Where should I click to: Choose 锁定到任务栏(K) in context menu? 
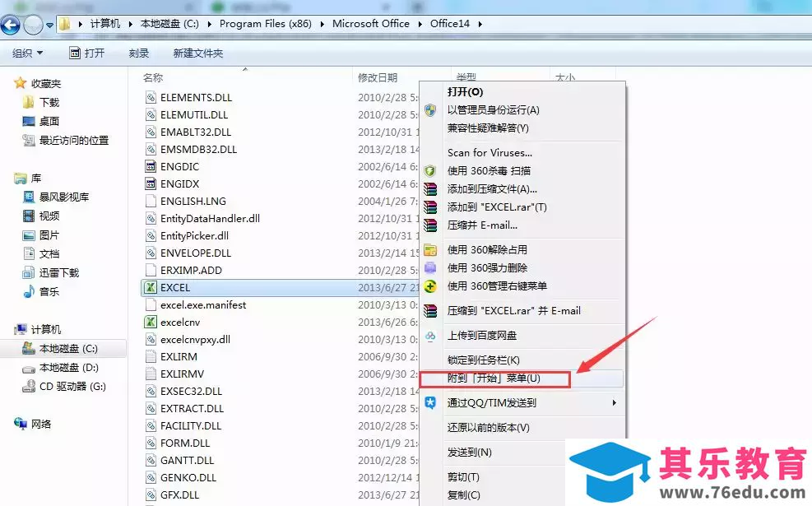pyautogui.click(x=483, y=360)
